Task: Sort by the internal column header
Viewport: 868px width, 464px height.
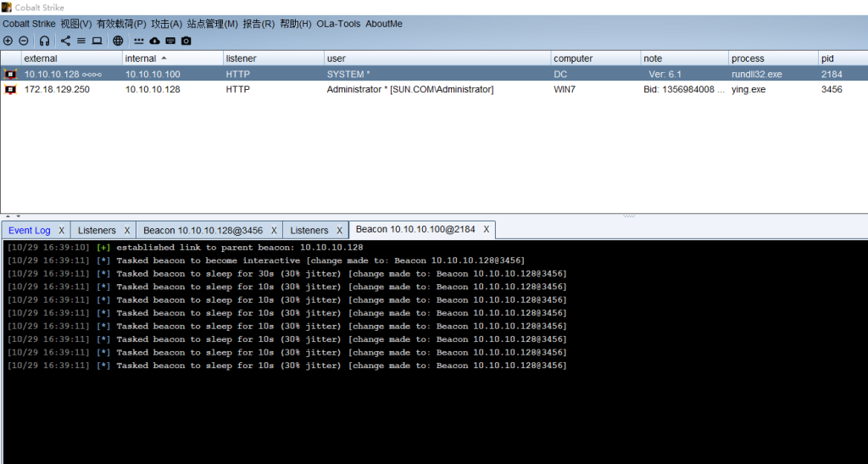Action: click(172, 59)
